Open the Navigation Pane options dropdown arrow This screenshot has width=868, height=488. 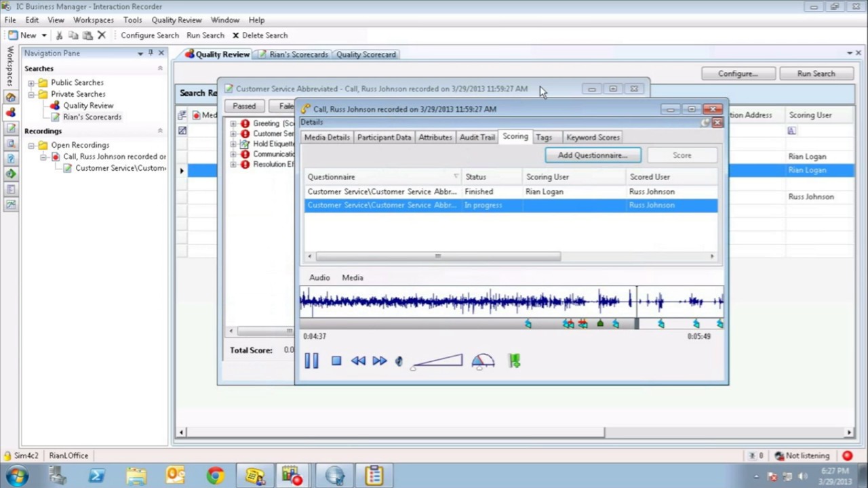point(140,54)
